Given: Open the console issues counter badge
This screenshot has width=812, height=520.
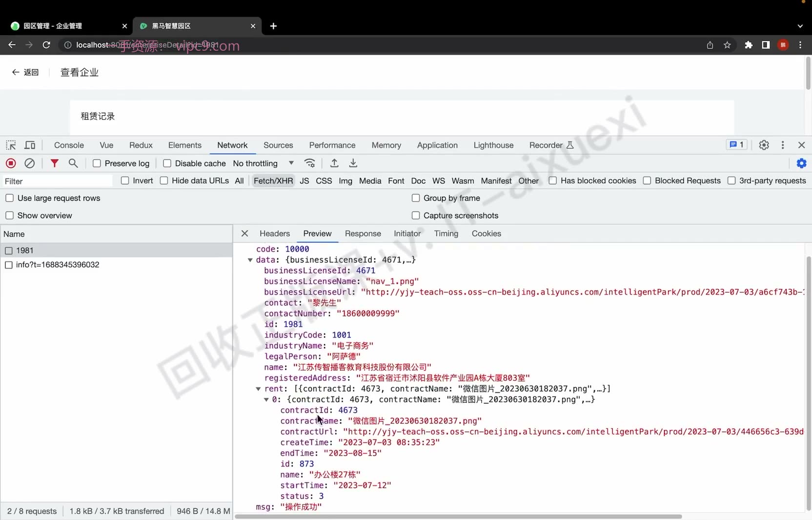Looking at the screenshot, I should (737, 145).
